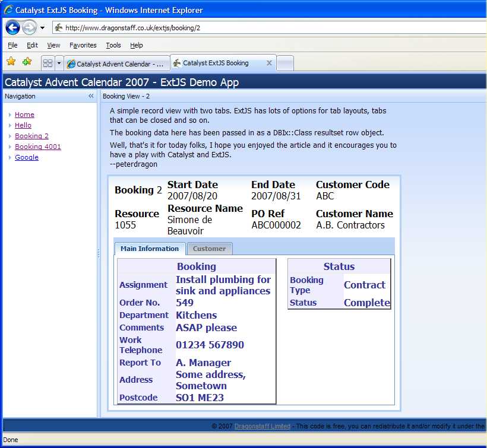
Task: Open the Tools menu
Action: pyautogui.click(x=113, y=45)
